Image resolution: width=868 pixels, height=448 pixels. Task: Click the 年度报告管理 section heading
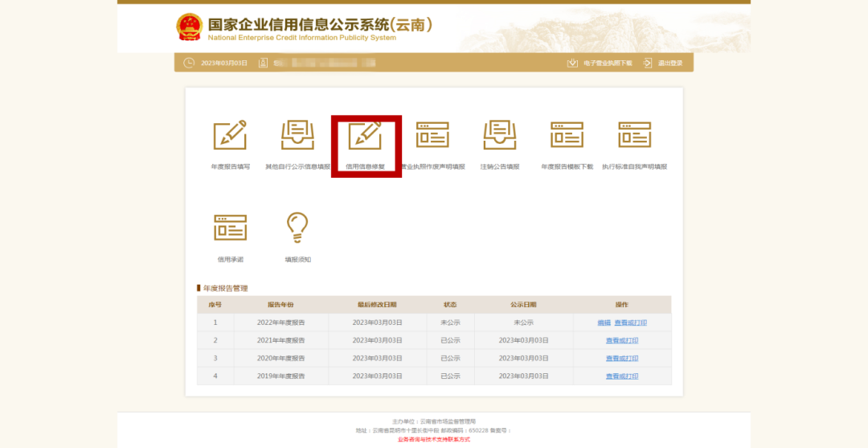pyautogui.click(x=225, y=289)
